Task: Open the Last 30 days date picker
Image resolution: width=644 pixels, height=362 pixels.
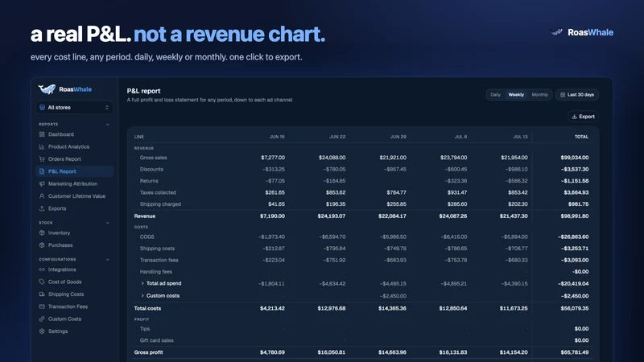Action: [577, 95]
